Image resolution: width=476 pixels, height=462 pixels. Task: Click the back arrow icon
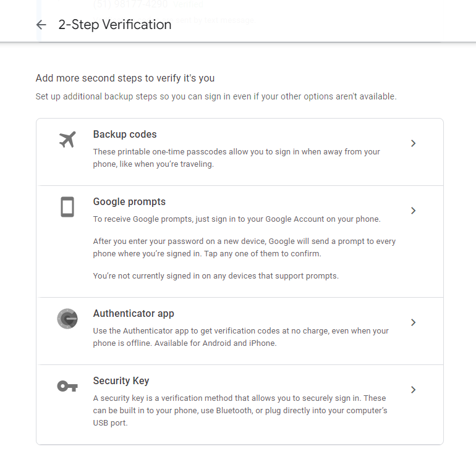point(41,25)
